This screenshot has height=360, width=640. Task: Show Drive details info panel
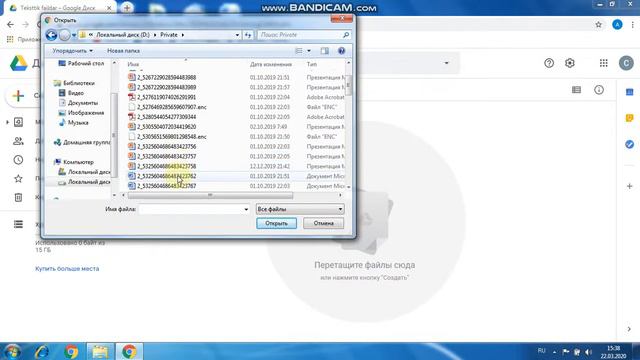click(x=599, y=90)
